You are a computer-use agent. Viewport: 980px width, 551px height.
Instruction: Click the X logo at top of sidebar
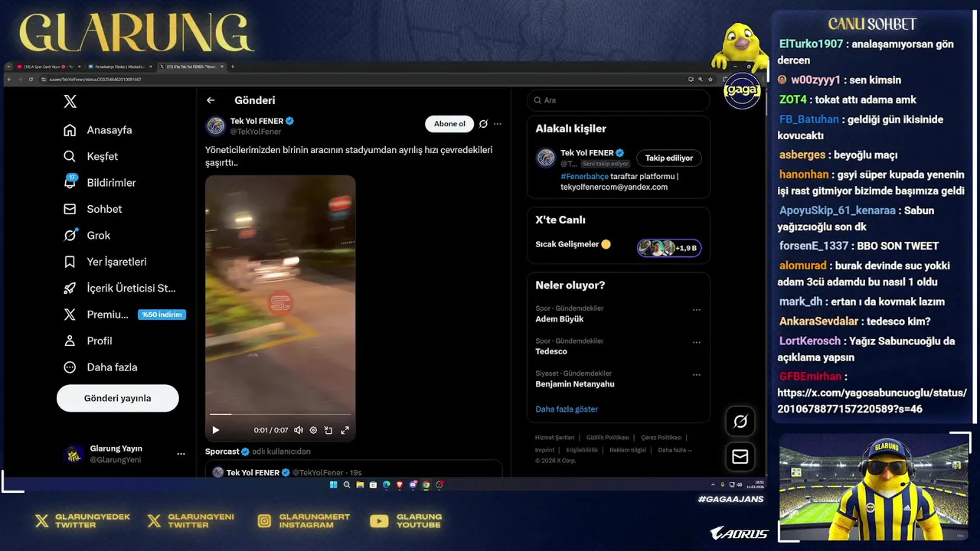pos(70,101)
